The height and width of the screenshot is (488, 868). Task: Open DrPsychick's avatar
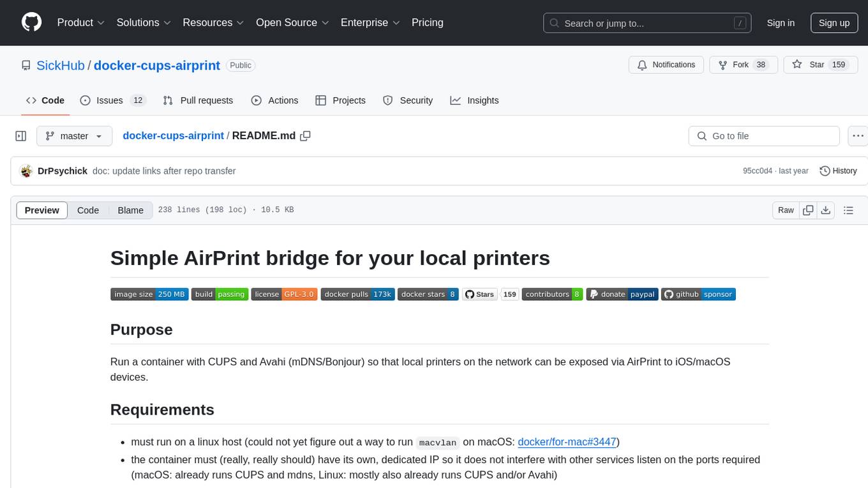click(26, 171)
